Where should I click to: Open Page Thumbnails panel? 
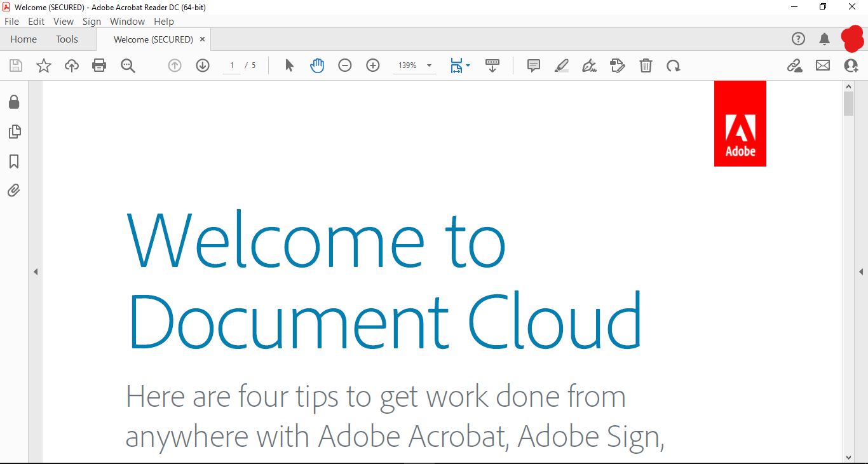tap(14, 132)
